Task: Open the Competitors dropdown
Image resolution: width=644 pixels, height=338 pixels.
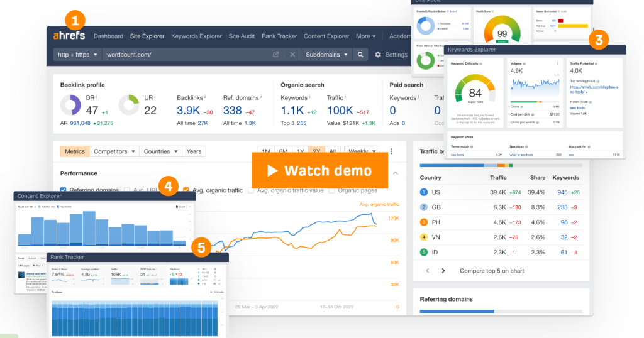Action: (x=114, y=151)
